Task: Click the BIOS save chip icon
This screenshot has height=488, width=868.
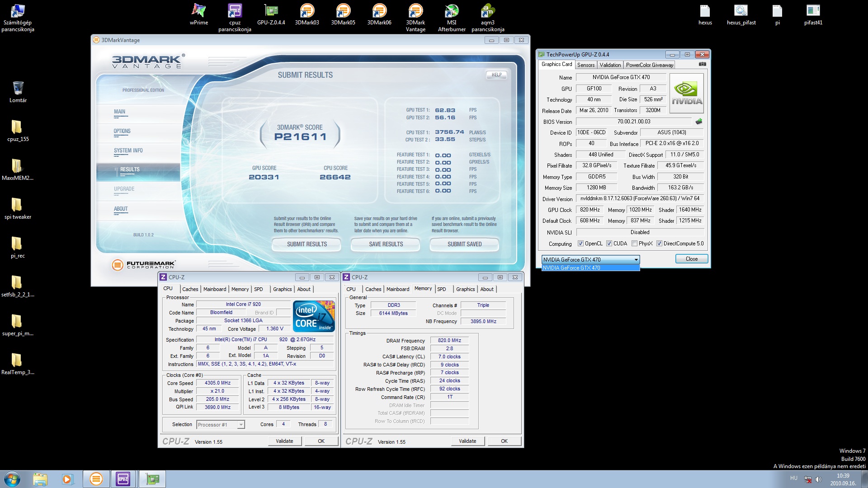Action: (x=699, y=122)
